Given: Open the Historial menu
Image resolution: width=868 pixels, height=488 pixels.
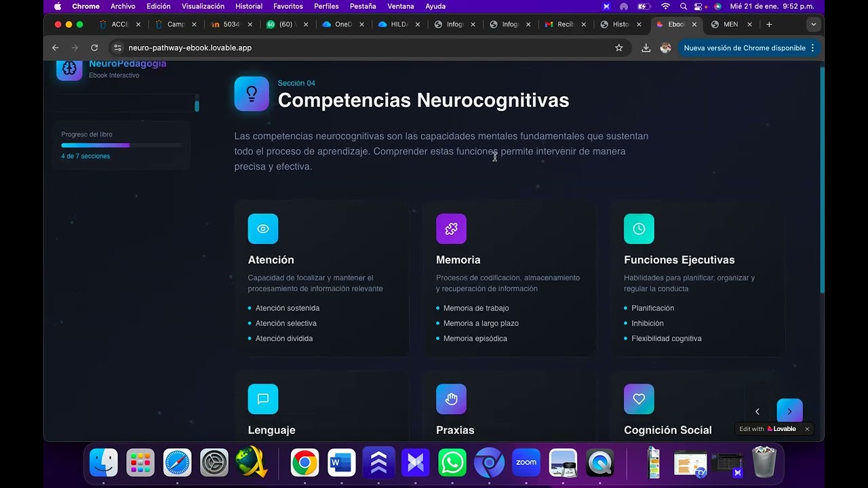Looking at the screenshot, I should 249,6.
